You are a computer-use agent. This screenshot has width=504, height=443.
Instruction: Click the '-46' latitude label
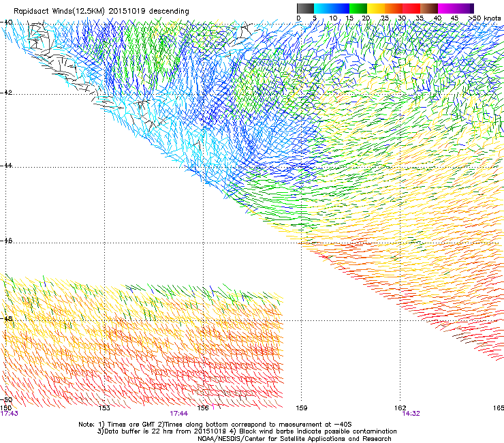point(6,241)
